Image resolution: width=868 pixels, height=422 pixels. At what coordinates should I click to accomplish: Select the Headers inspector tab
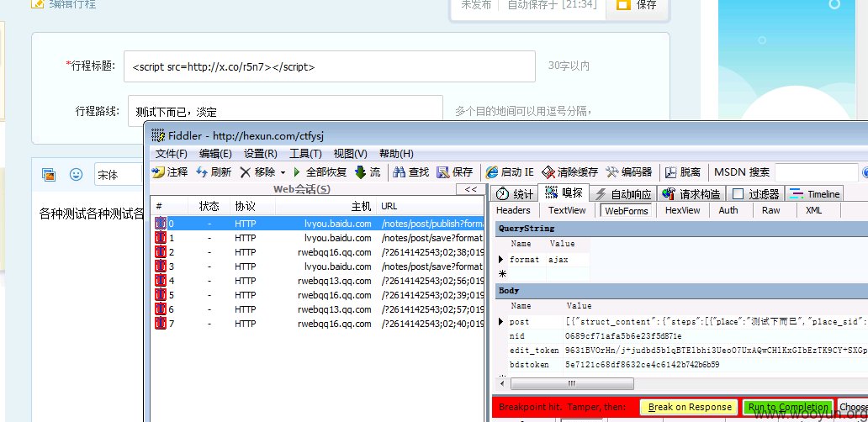click(x=513, y=210)
